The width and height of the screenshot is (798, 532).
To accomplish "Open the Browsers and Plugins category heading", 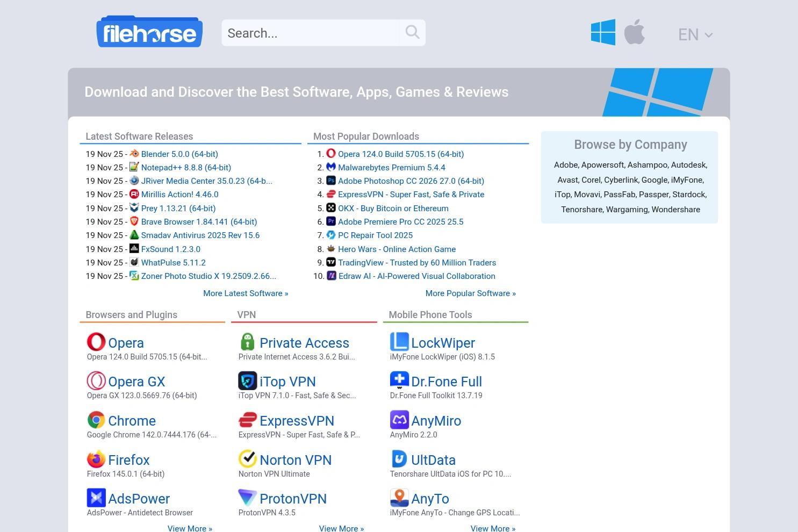I will [132, 315].
